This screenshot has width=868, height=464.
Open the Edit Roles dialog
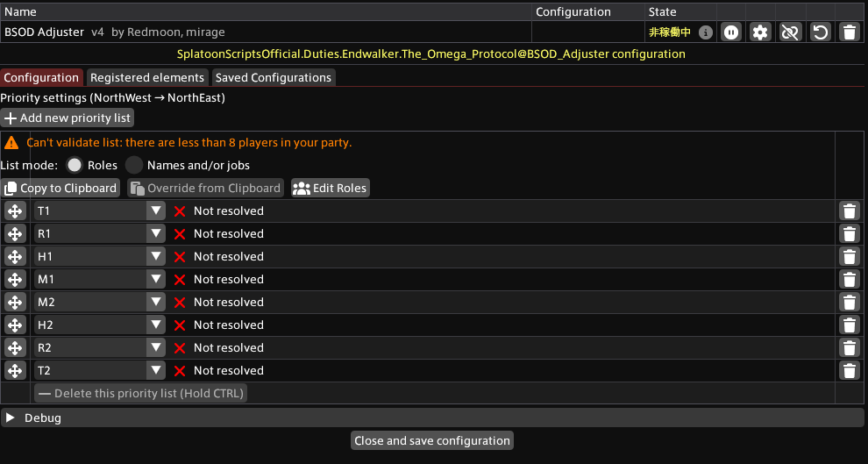[331, 189]
